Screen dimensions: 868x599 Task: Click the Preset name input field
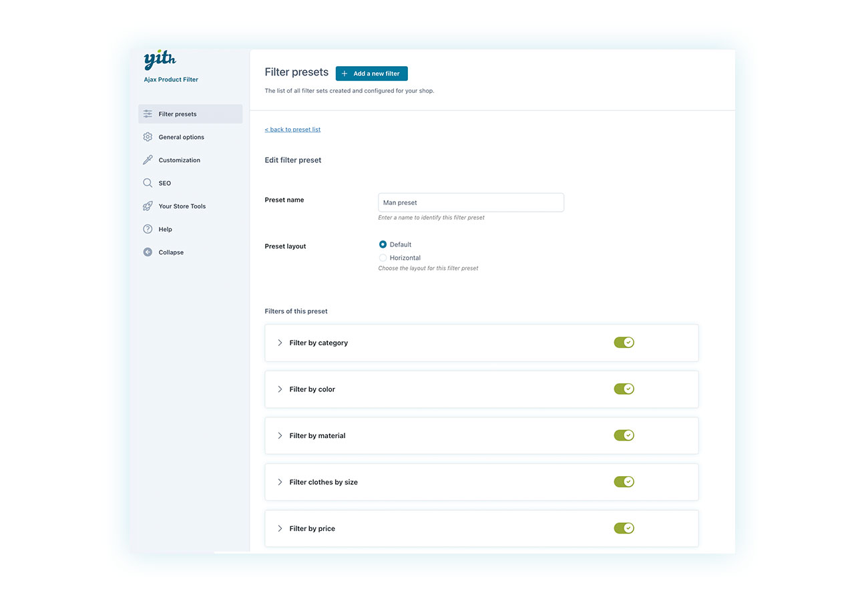pos(471,202)
